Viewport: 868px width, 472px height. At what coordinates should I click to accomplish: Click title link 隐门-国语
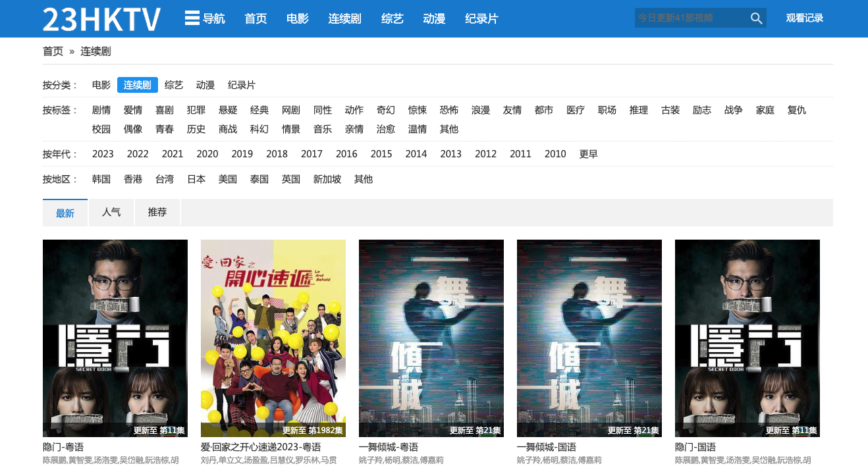(695, 447)
